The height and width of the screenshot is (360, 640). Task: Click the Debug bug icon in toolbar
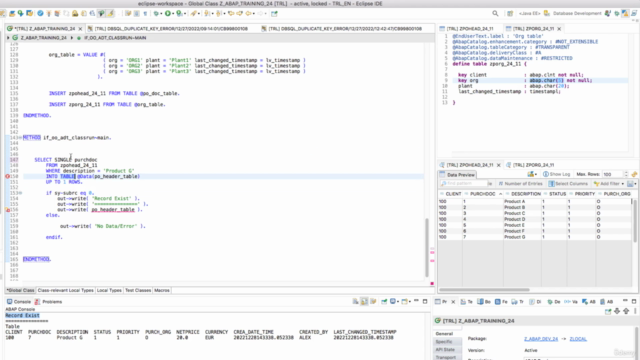coord(156,13)
